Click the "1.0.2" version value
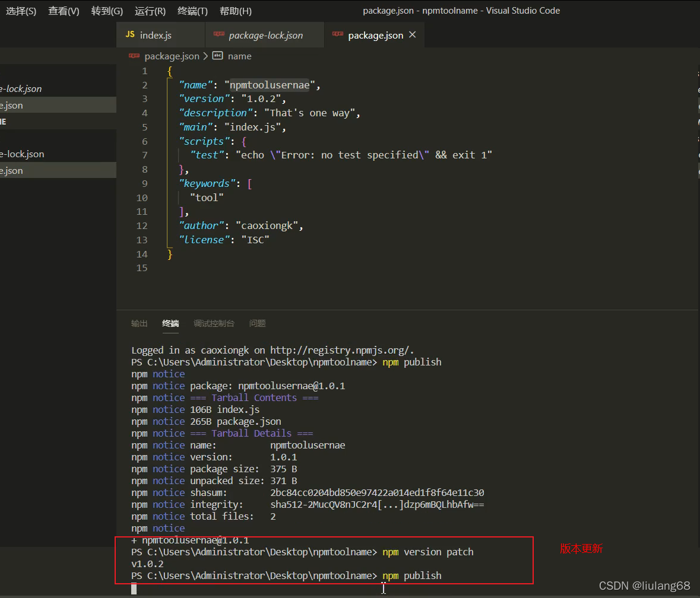The width and height of the screenshot is (700, 598). 261,98
